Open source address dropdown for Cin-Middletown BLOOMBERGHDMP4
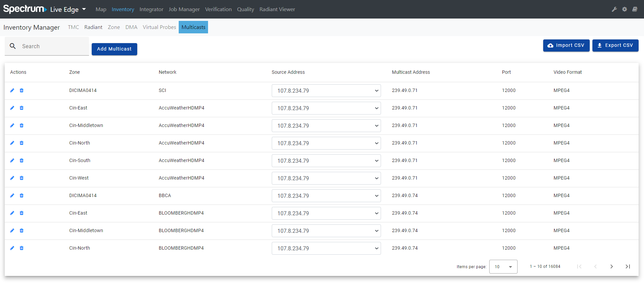This screenshot has width=644, height=283. [326, 231]
